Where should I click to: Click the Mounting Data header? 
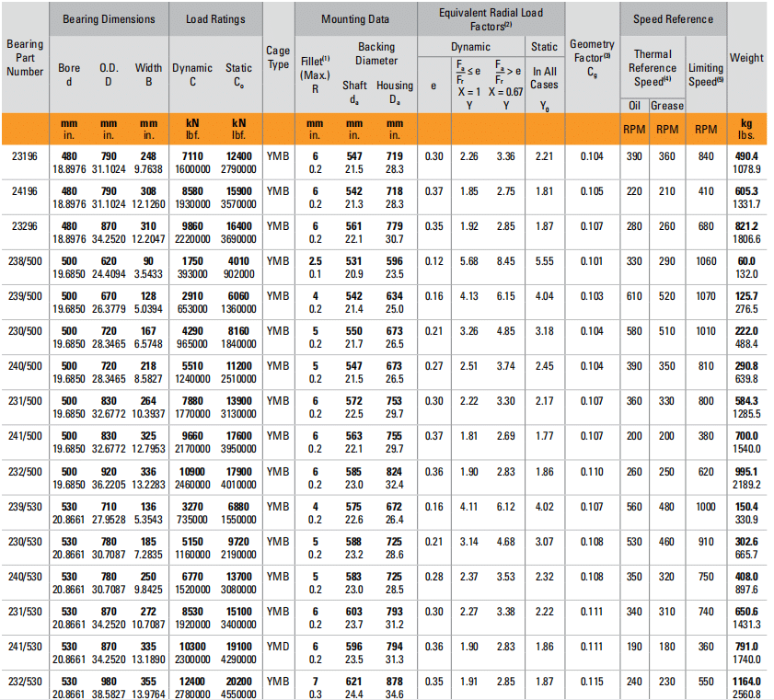[354, 19]
